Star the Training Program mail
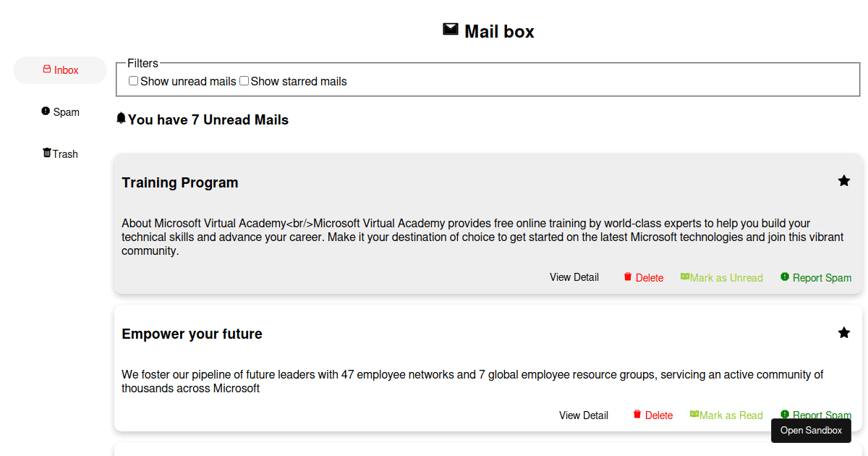 point(843,181)
